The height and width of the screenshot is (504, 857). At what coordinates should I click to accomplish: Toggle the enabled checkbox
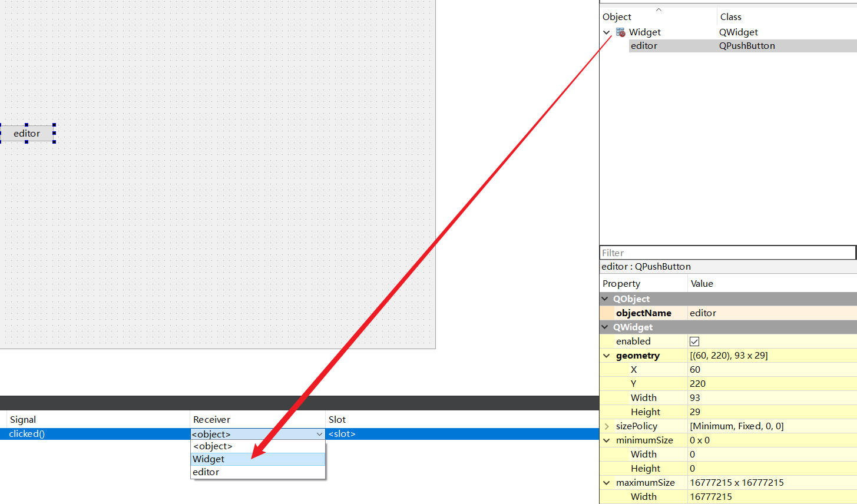pos(694,341)
